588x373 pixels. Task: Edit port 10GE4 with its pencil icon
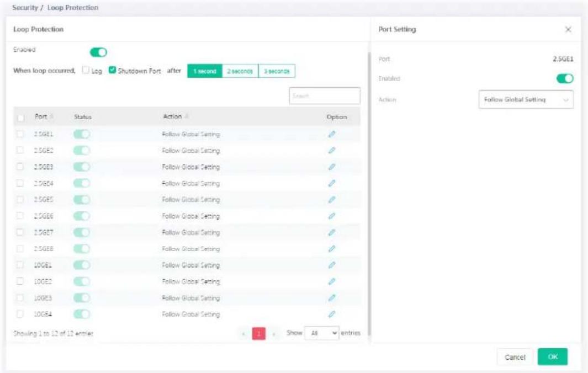coord(331,314)
